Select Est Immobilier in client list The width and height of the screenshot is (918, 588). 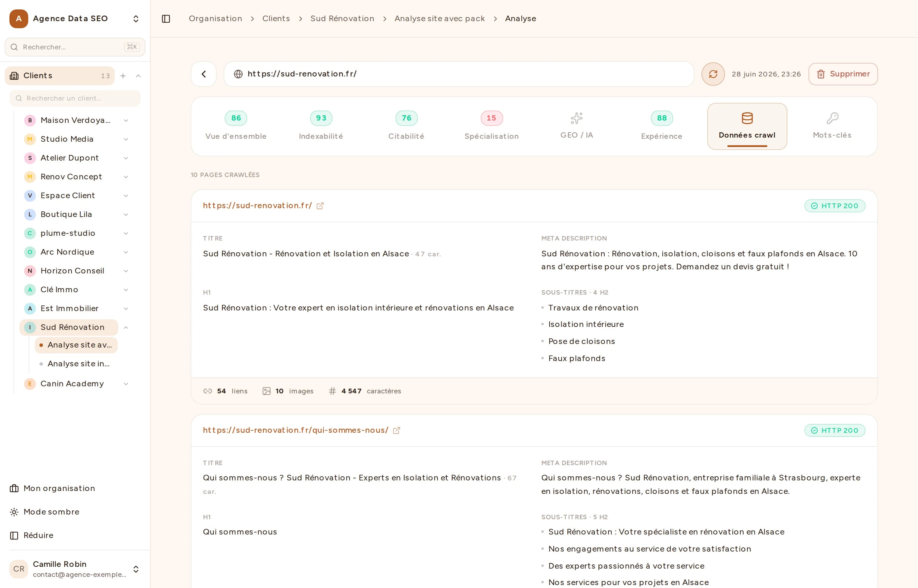tap(69, 308)
